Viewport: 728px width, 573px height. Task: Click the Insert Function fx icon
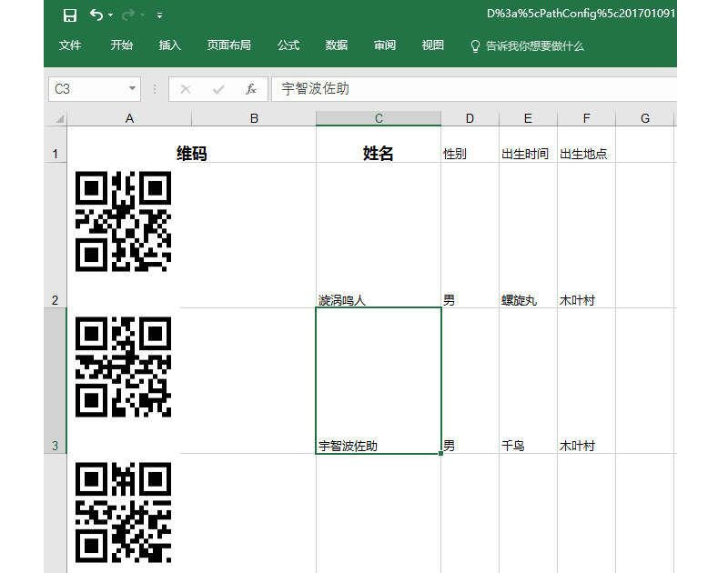pyautogui.click(x=251, y=89)
